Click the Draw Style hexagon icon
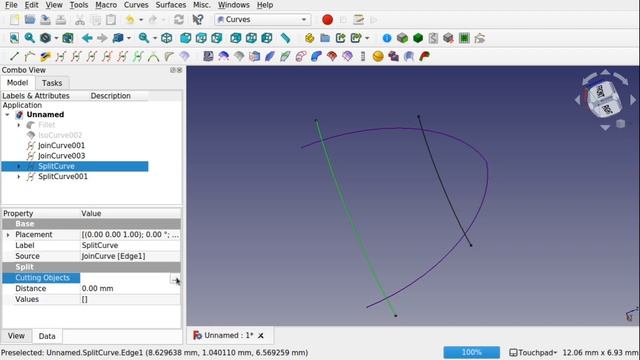 (45, 38)
